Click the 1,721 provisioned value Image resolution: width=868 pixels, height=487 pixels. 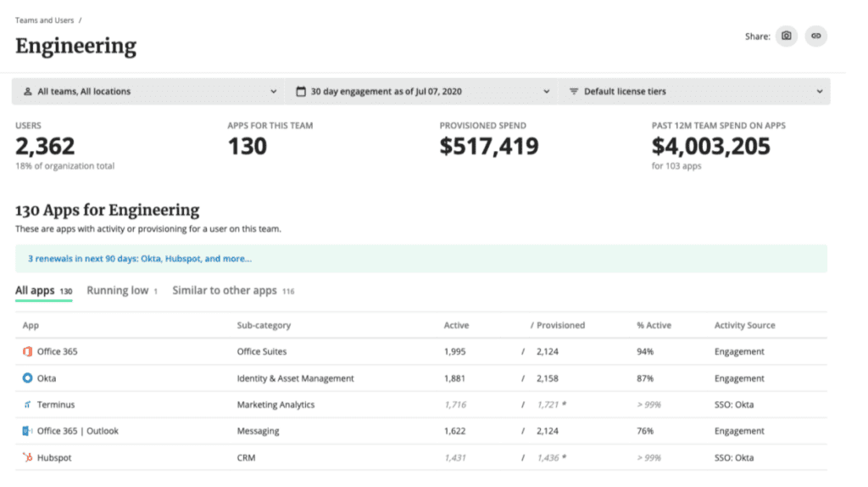pyautogui.click(x=548, y=405)
